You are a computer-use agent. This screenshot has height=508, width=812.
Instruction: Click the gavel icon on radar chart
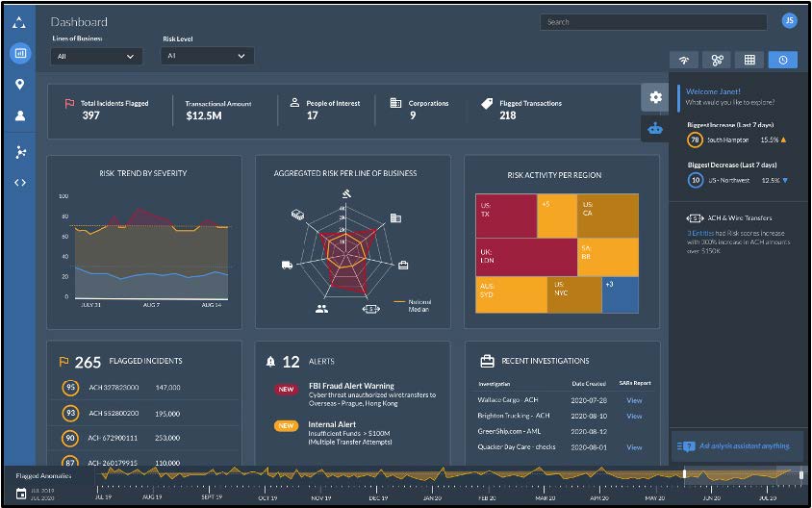tap(346, 193)
